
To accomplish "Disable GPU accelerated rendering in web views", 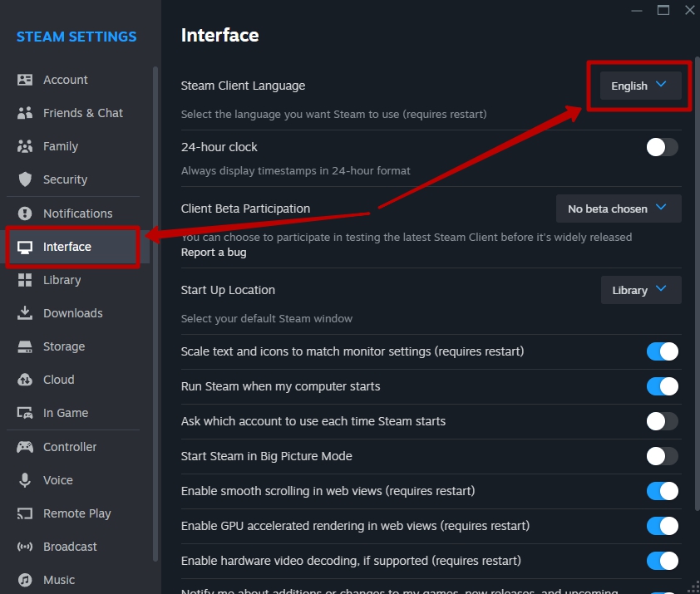I will 662,526.
